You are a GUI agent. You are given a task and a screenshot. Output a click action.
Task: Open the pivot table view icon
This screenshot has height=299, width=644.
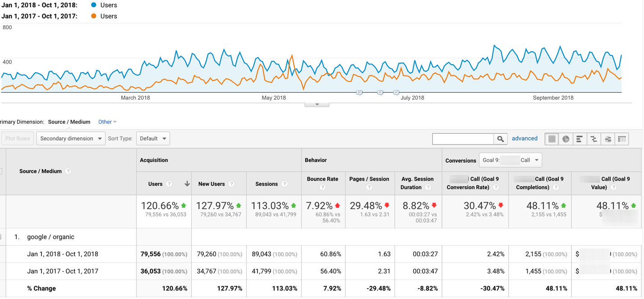(622, 139)
